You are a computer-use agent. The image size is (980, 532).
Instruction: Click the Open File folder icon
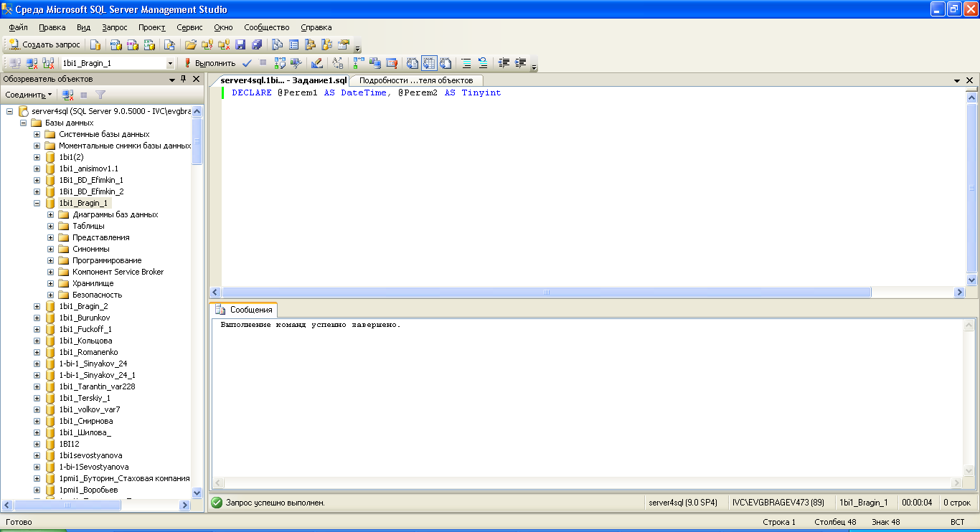[191, 44]
